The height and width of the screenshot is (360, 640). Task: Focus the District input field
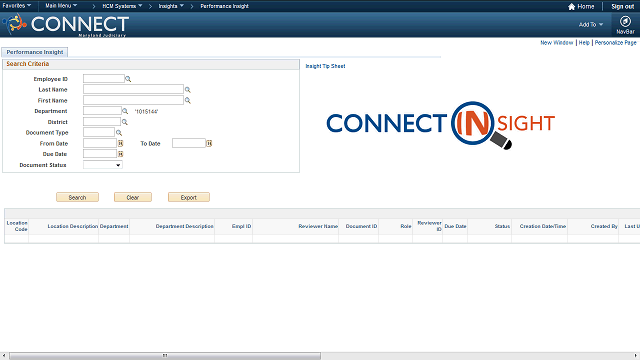(x=102, y=122)
